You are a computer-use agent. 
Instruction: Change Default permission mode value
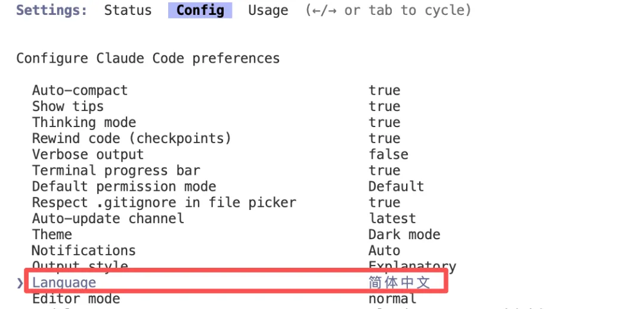(396, 187)
